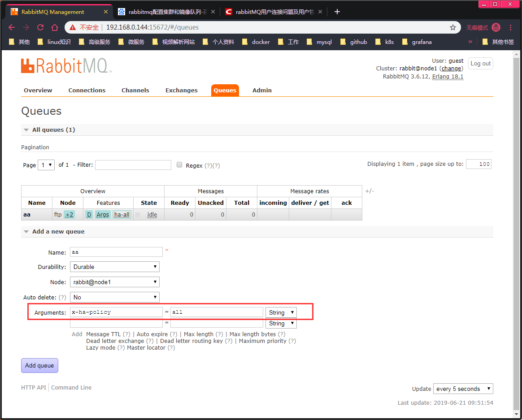The image size is (522, 420).
Task: Open the Update interval dropdown
Action: click(x=463, y=389)
